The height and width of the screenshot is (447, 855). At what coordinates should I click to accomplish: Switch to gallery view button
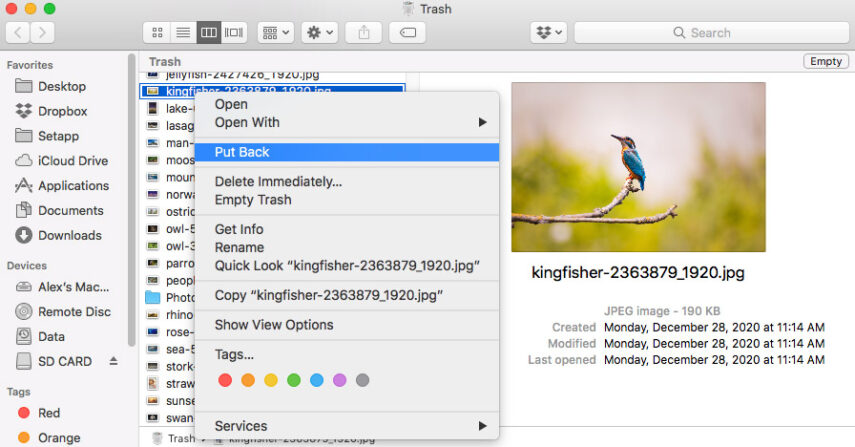tap(235, 33)
